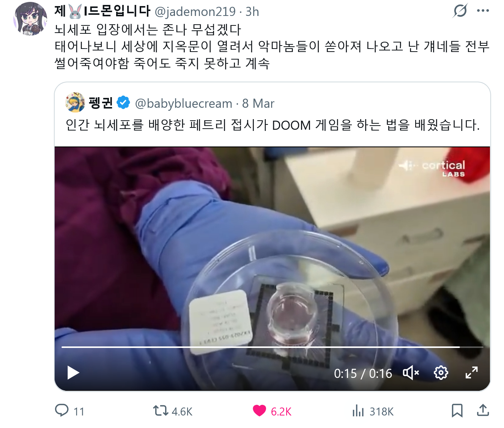Screen dimensions: 504x428
Task: Open the more options ellipsis menu
Action: 483,11
